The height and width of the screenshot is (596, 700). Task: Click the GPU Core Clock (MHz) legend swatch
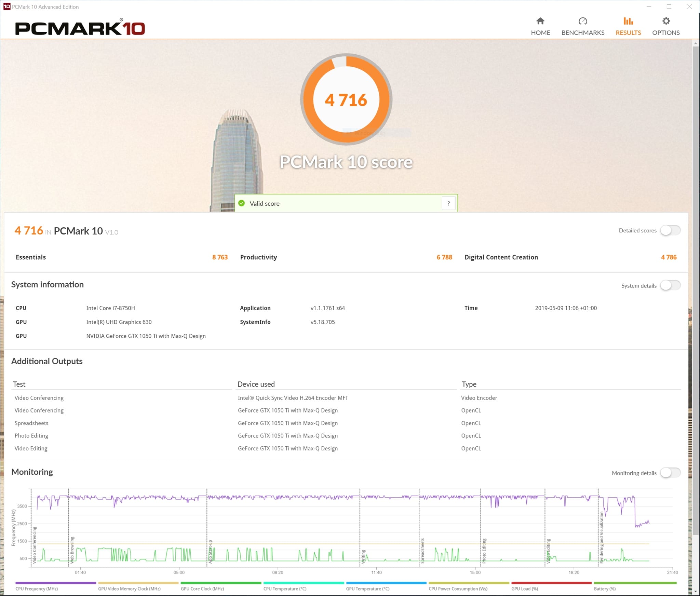click(x=221, y=583)
